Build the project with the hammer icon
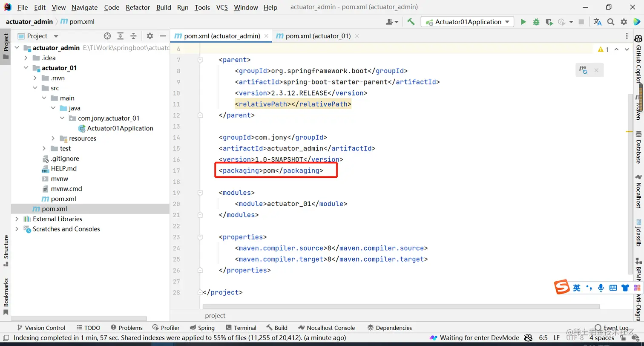Image resolution: width=644 pixels, height=346 pixels. coord(411,22)
